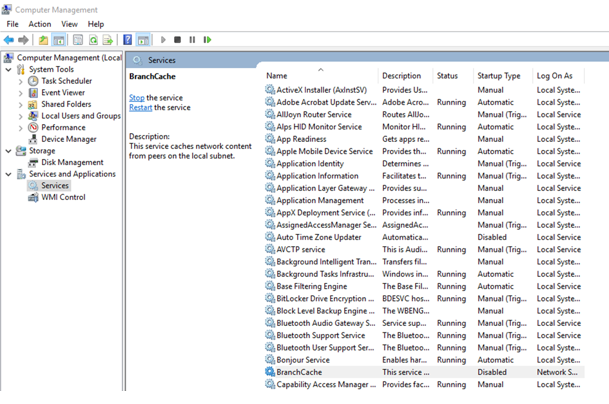609x404 pixels.
Task: Select the Alps HID Monitor Service row
Action: coord(424,127)
